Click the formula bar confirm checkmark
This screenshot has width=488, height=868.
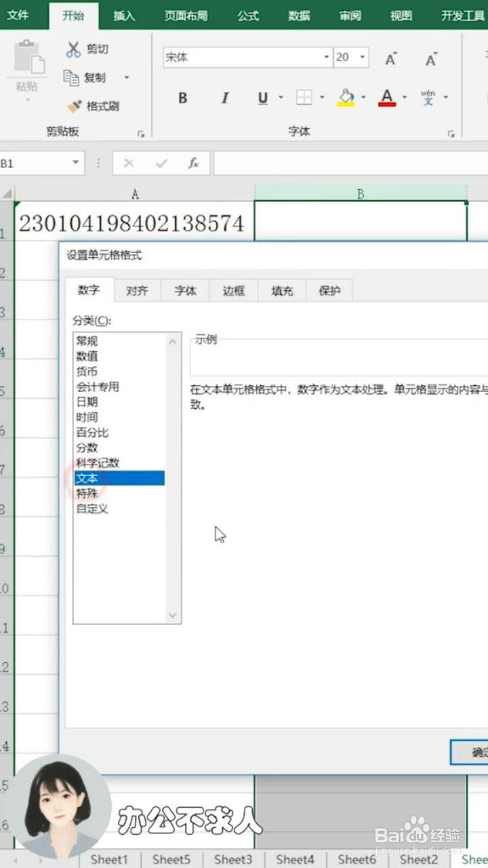(161, 163)
